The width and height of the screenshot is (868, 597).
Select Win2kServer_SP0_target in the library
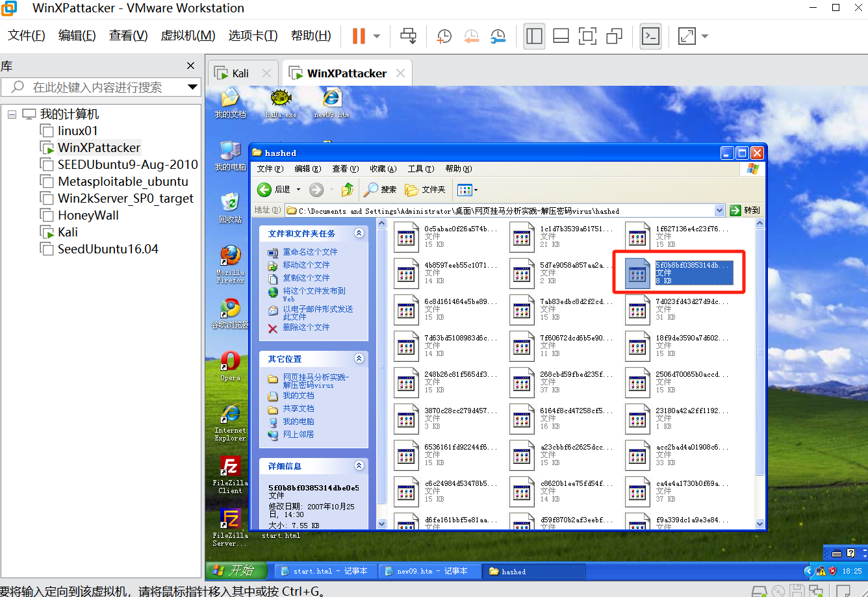click(125, 198)
